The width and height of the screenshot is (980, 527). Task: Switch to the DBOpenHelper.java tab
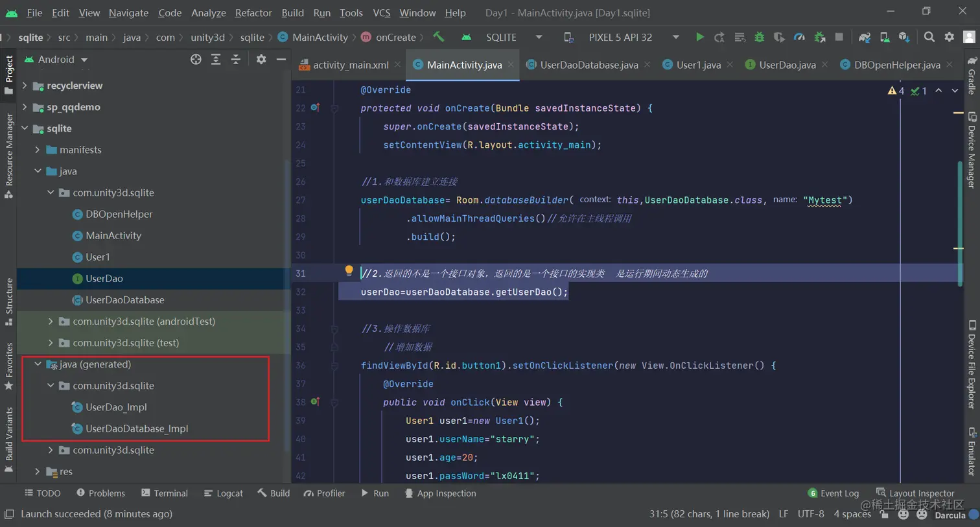(x=897, y=65)
